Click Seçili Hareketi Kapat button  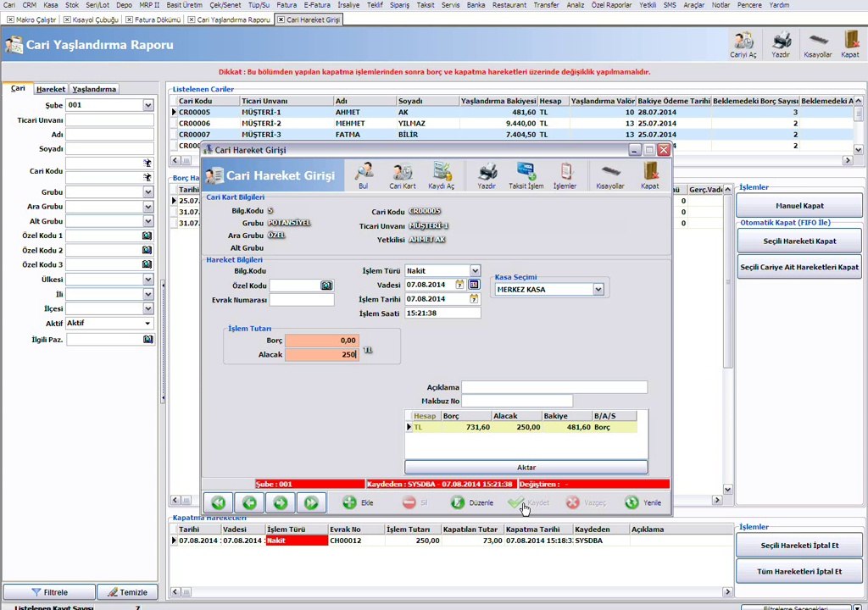click(799, 241)
